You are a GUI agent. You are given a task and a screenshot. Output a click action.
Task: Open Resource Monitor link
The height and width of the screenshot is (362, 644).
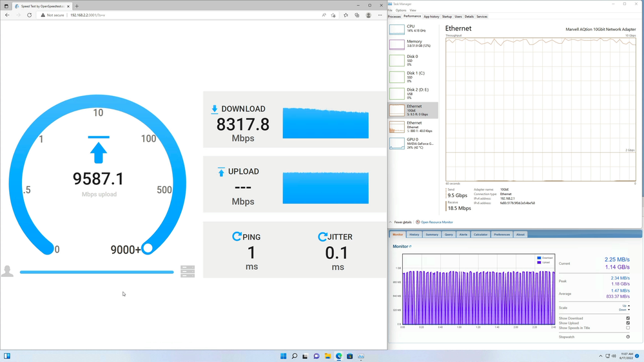coord(436,222)
